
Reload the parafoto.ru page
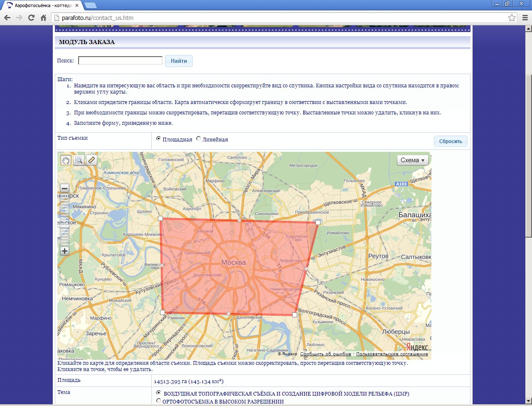click(31, 18)
